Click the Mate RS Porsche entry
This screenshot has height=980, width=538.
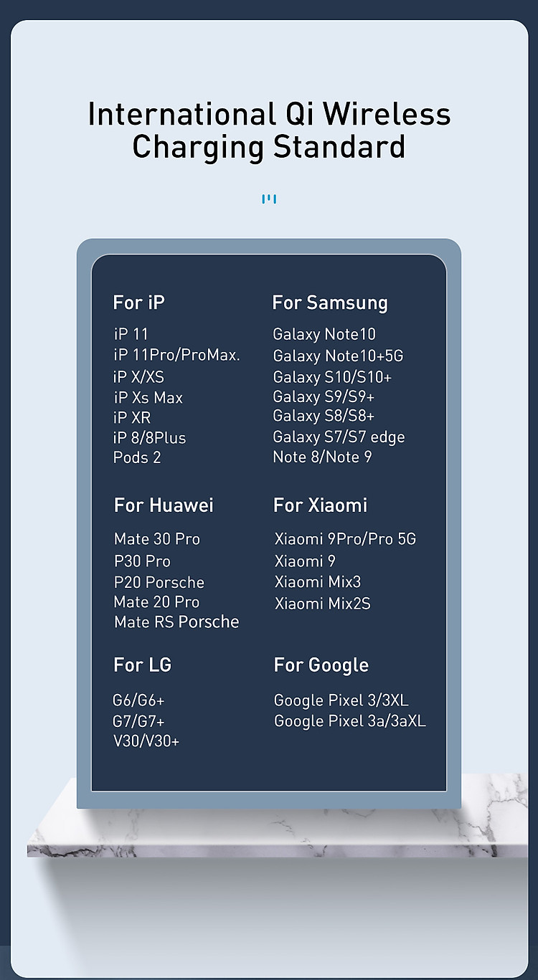[x=176, y=622]
